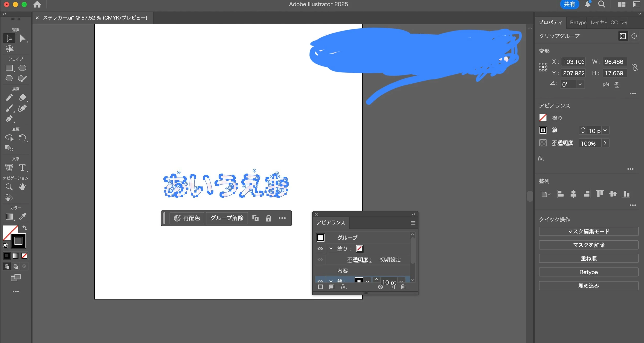644x343 pixels.
Task: Click グループ解除 in the floating bar
Action: click(227, 218)
